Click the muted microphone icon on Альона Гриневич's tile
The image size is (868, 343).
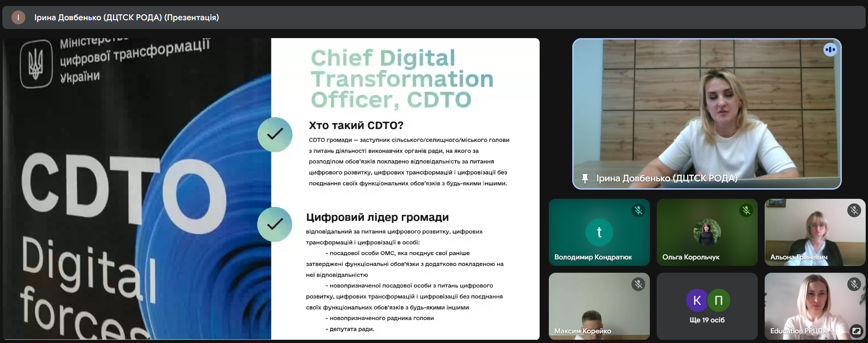point(854,210)
